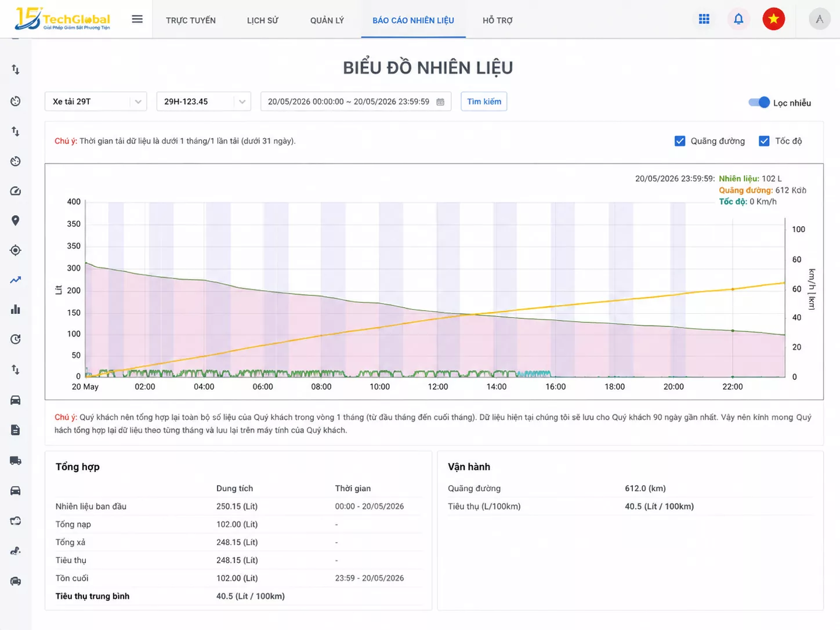Click the location pin sidebar icon
The height and width of the screenshot is (630, 840).
tap(16, 220)
